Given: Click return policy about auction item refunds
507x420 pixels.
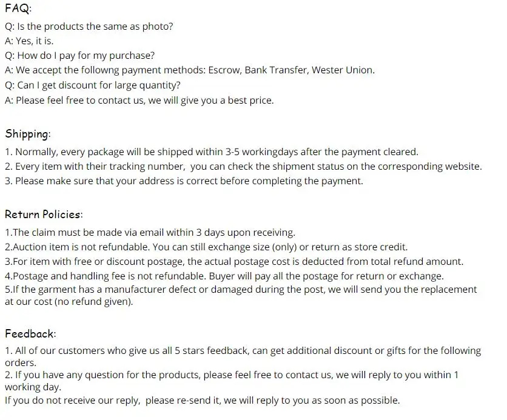Looking at the screenshot, I should 206,247.
